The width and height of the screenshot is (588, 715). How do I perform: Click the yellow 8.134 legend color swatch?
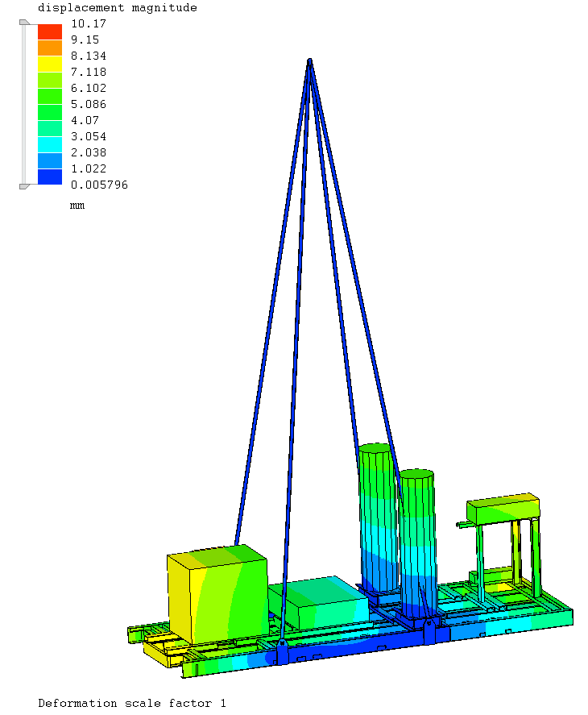tap(50, 64)
